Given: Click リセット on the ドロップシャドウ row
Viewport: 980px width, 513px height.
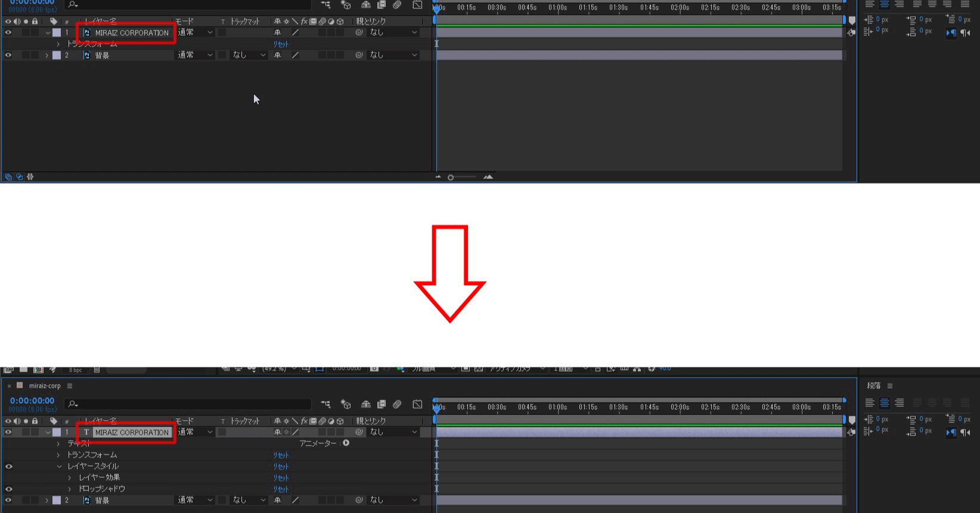Looking at the screenshot, I should (281, 489).
